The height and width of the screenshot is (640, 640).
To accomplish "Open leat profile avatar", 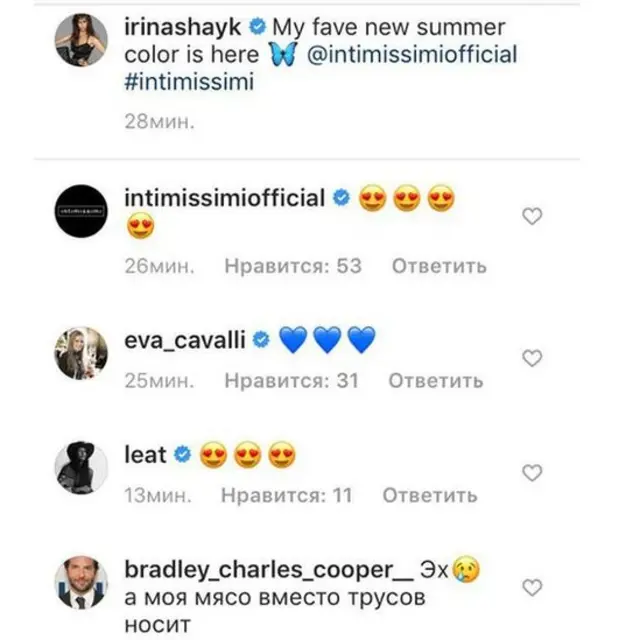I will [x=81, y=468].
